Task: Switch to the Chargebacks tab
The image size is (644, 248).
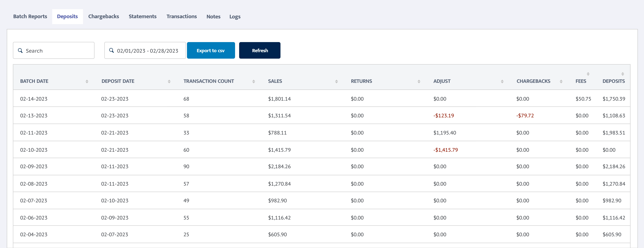Action: (104, 16)
